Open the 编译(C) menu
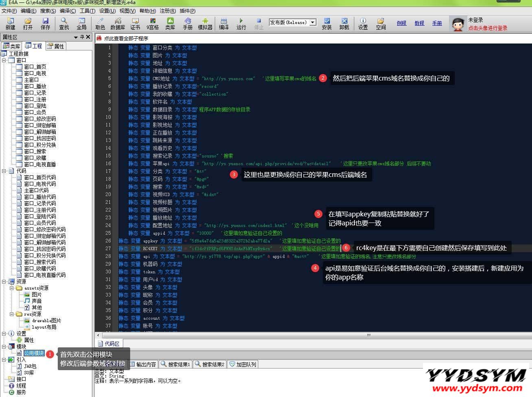The image size is (532, 397). click(68, 11)
